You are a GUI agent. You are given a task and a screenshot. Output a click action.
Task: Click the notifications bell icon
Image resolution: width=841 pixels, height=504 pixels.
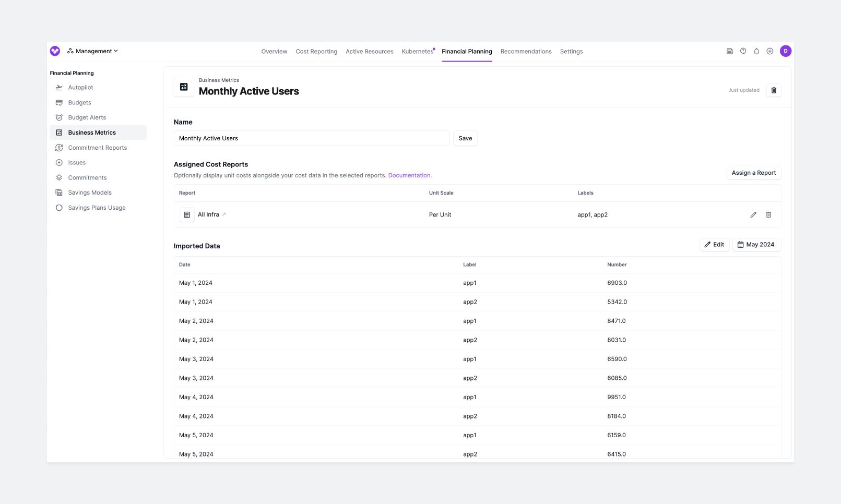point(756,51)
